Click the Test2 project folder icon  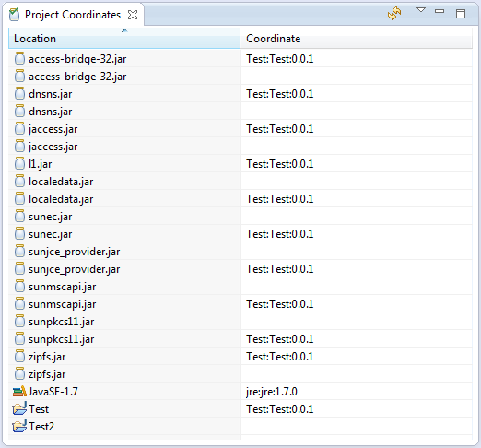pyautogui.click(x=19, y=427)
